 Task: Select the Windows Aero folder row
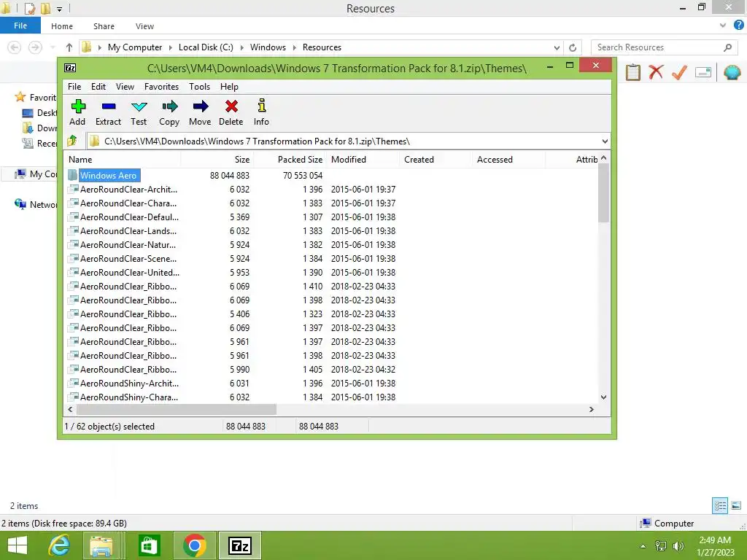(332, 175)
